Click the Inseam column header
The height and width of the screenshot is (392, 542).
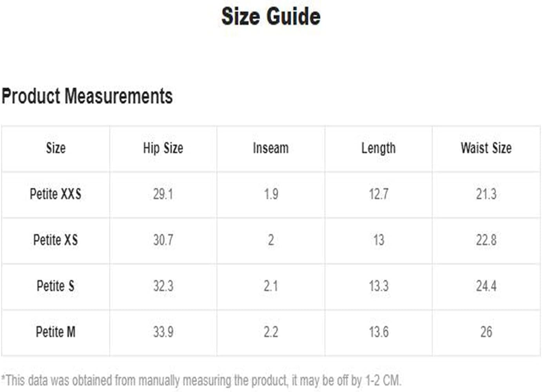tap(271, 148)
